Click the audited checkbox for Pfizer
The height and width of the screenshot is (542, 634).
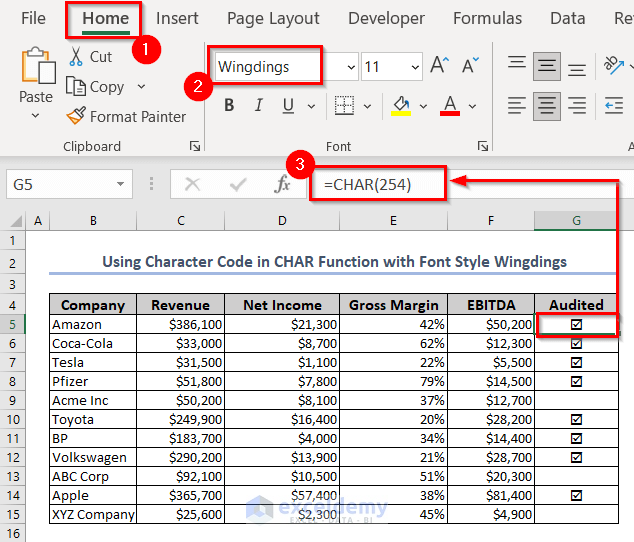[x=576, y=381]
